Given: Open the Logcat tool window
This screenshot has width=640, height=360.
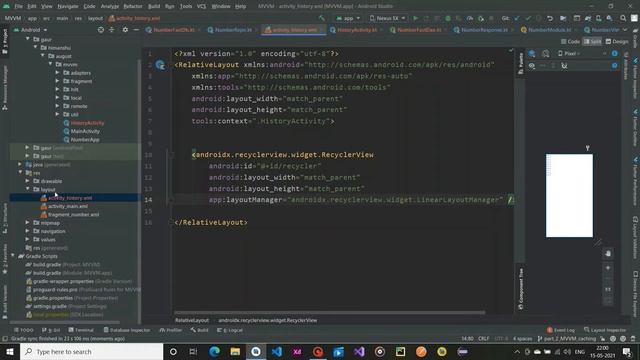Looking at the screenshot, I should pos(230,330).
